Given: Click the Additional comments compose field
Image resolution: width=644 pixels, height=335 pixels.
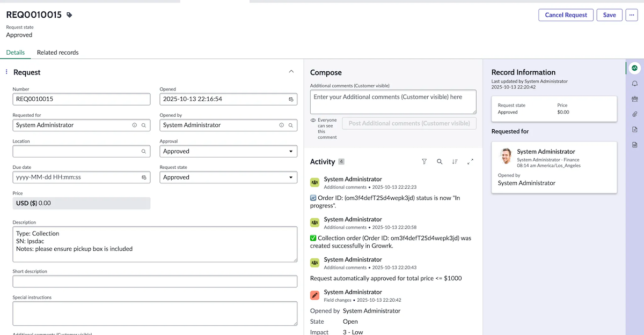Looking at the screenshot, I should coord(392,102).
